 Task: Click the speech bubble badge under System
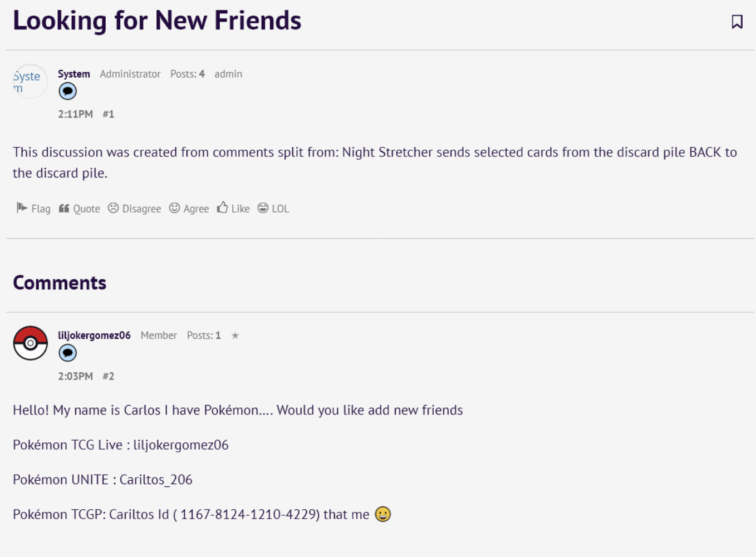67,91
